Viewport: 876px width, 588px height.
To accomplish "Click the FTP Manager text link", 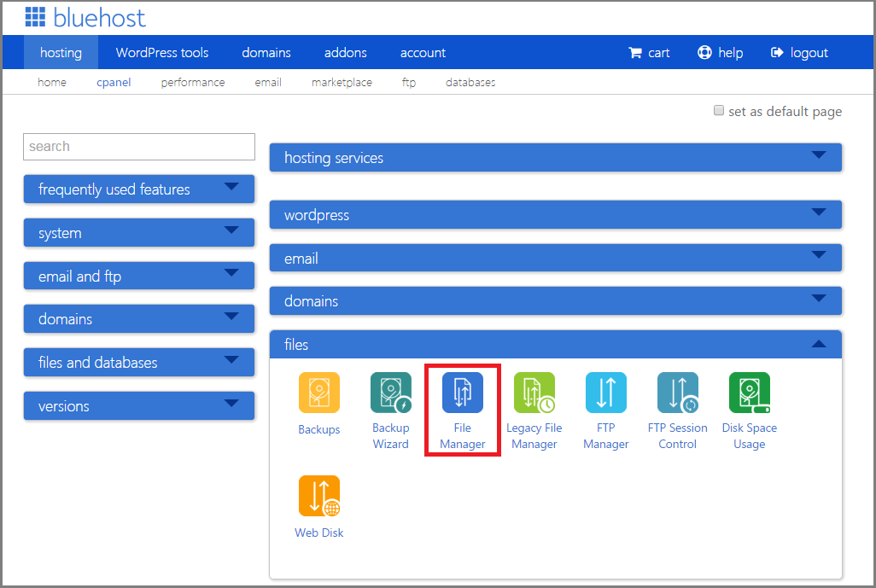I will (x=606, y=435).
